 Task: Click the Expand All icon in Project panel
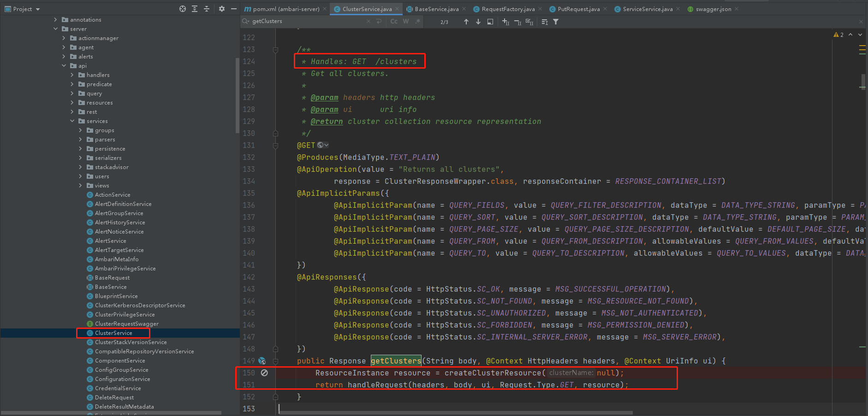195,9
